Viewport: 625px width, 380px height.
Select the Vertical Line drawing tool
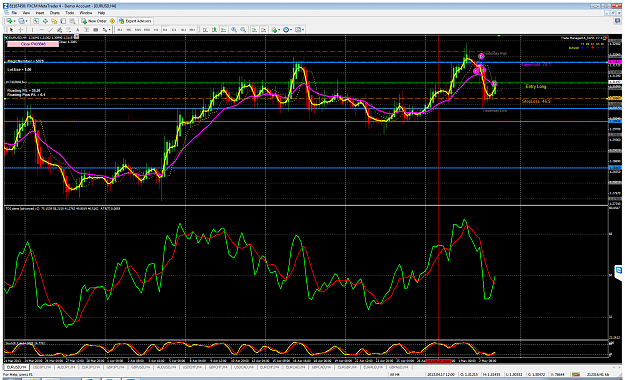pyautogui.click(x=33, y=30)
